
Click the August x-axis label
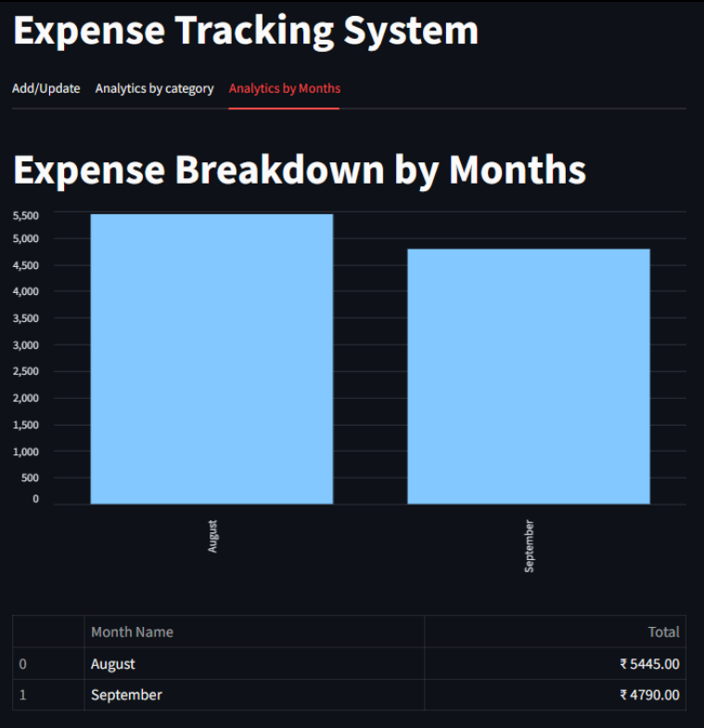[x=212, y=537]
